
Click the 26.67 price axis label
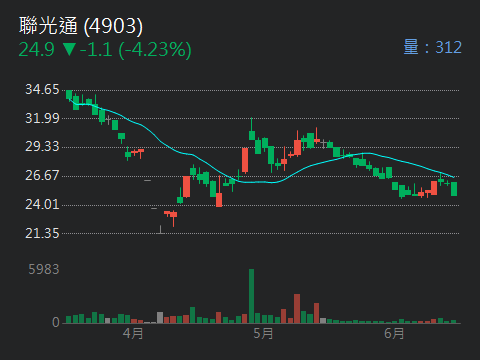coord(42,176)
